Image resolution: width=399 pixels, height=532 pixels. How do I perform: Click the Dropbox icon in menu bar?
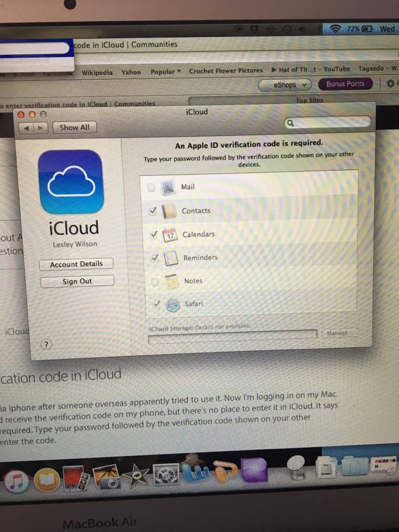point(254,29)
